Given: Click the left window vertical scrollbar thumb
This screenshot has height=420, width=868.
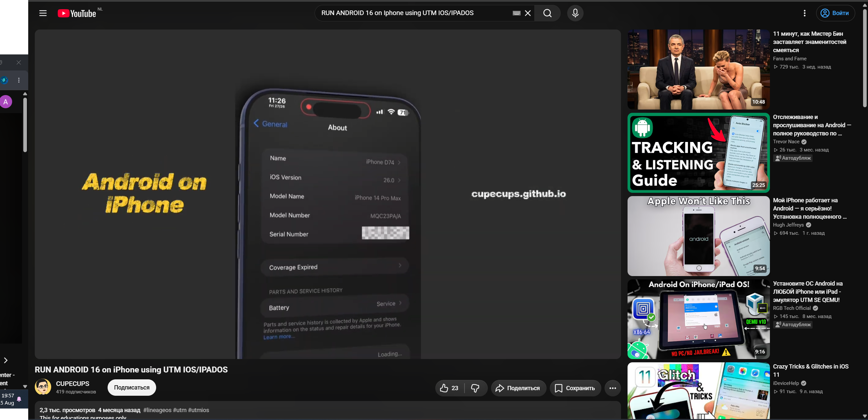Looking at the screenshot, I should 25,125.
